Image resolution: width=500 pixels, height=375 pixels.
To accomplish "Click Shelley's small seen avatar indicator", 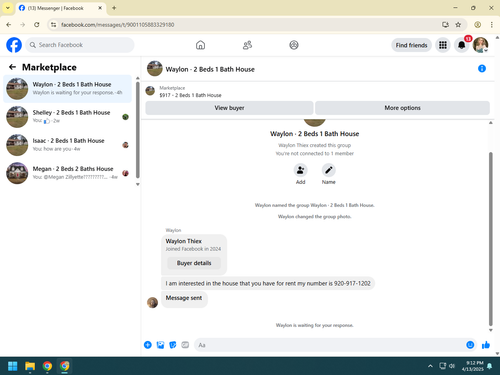I will (125, 117).
